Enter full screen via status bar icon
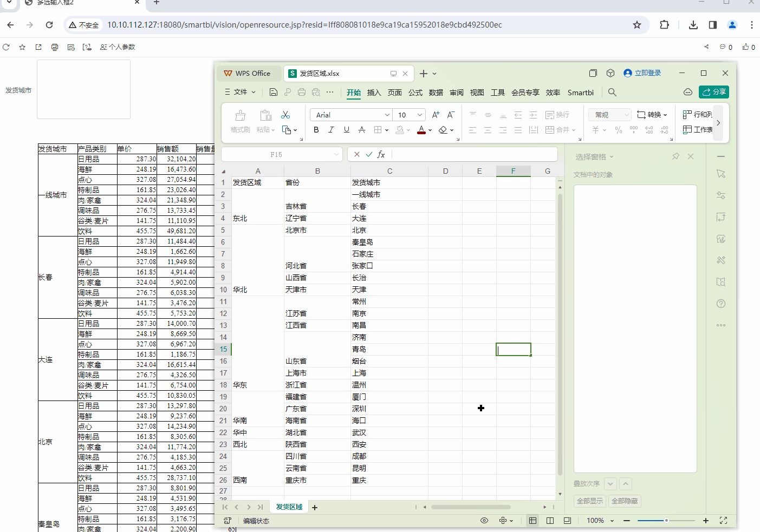Image resolution: width=760 pixels, height=532 pixels. click(723, 521)
